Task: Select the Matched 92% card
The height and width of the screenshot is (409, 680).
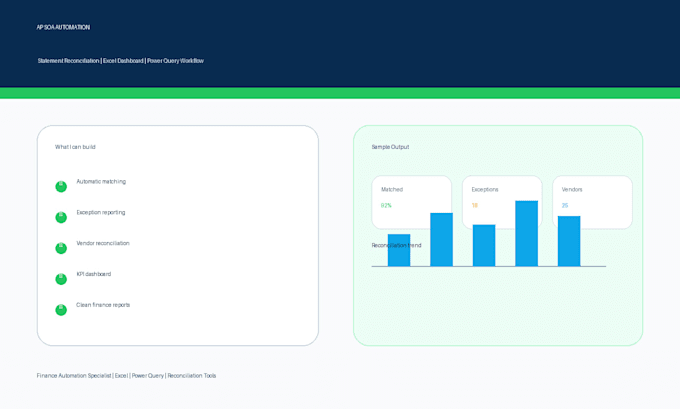Action: 412,202
